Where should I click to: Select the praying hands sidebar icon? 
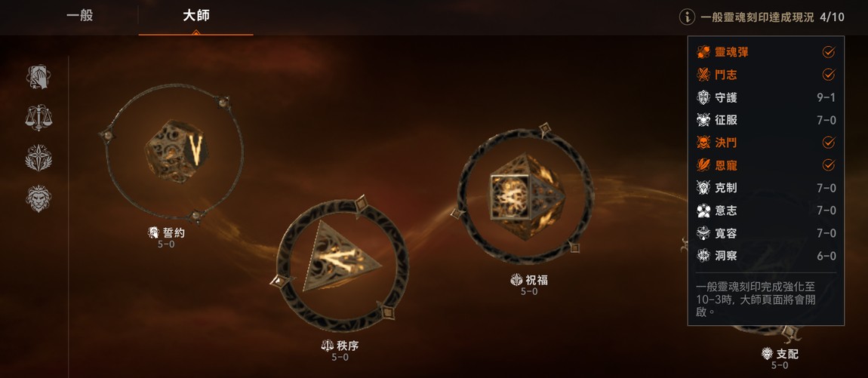tap(38, 77)
